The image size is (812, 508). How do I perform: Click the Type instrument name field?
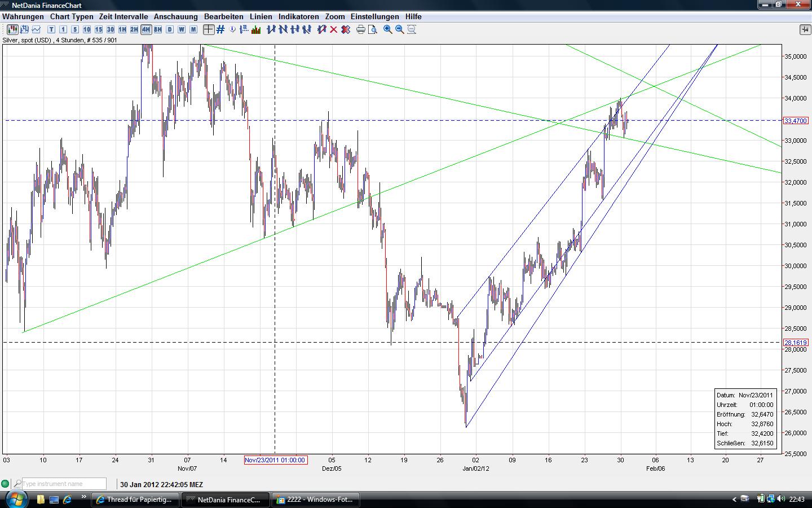pyautogui.click(x=64, y=484)
